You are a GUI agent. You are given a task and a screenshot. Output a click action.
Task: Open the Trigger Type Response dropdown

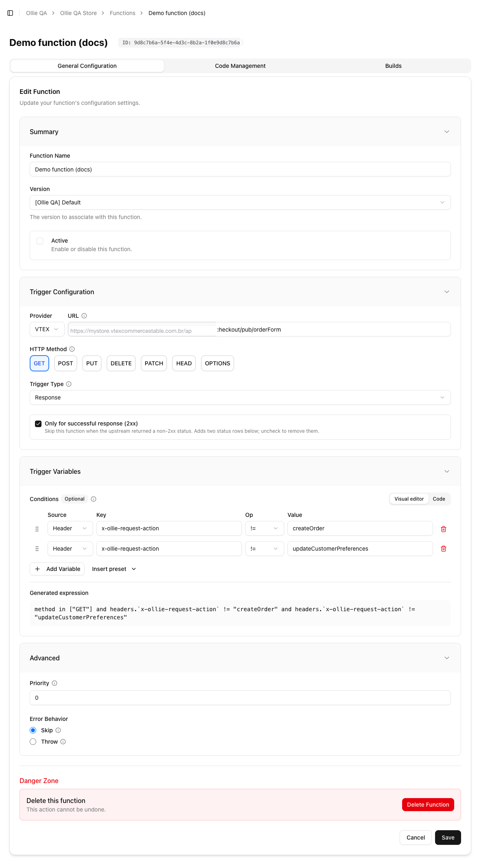240,397
